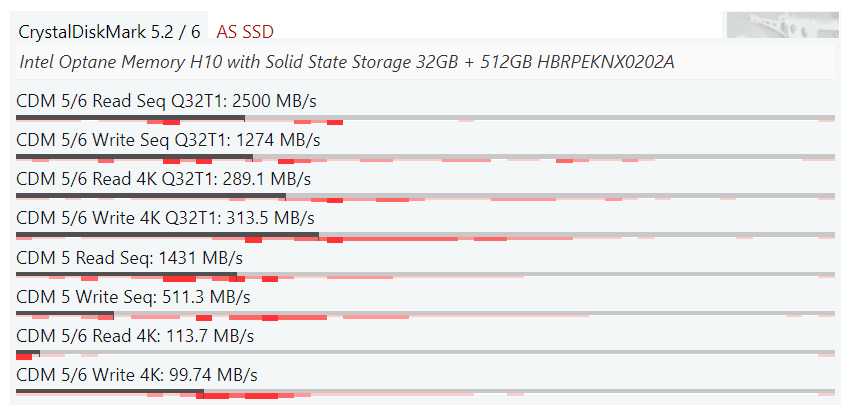Open the drive thumbnail image
Viewport: 861px width, 419px height.
point(782,25)
